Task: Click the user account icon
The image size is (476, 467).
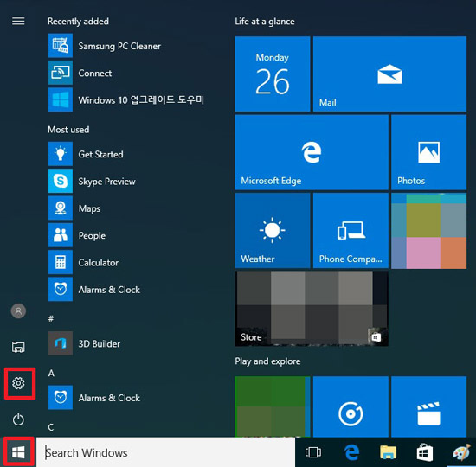Action: point(18,311)
